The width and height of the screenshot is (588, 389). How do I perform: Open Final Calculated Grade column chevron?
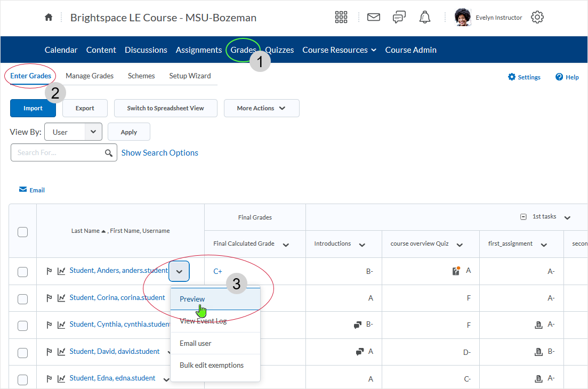click(286, 245)
